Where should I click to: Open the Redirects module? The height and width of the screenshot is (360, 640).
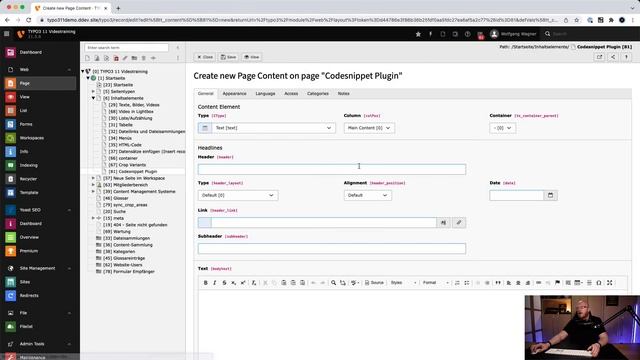[40, 296]
